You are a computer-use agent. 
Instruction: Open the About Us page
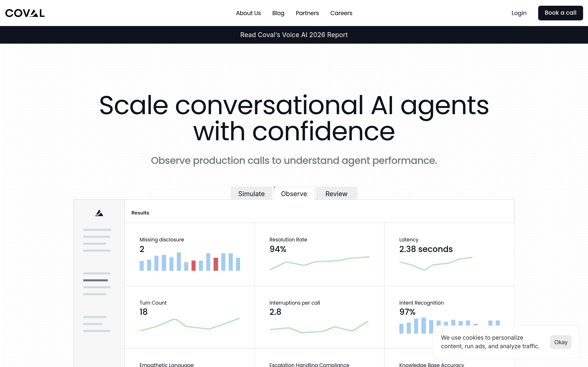pos(248,13)
